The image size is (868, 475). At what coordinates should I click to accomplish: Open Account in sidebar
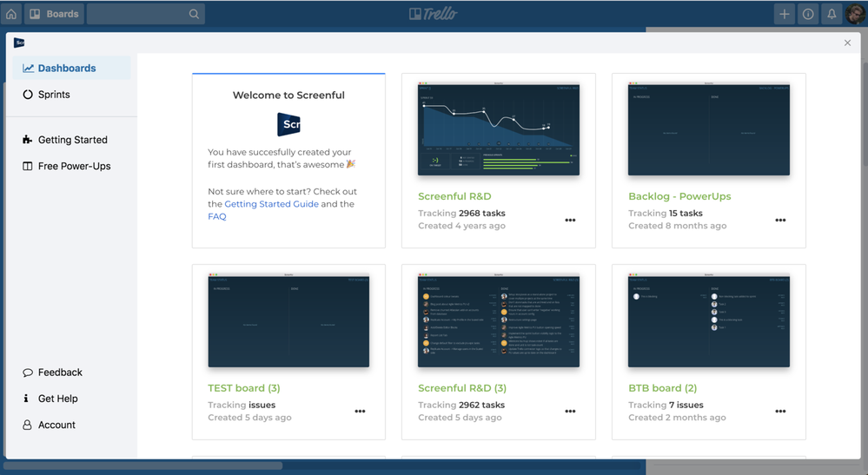(x=71, y=425)
